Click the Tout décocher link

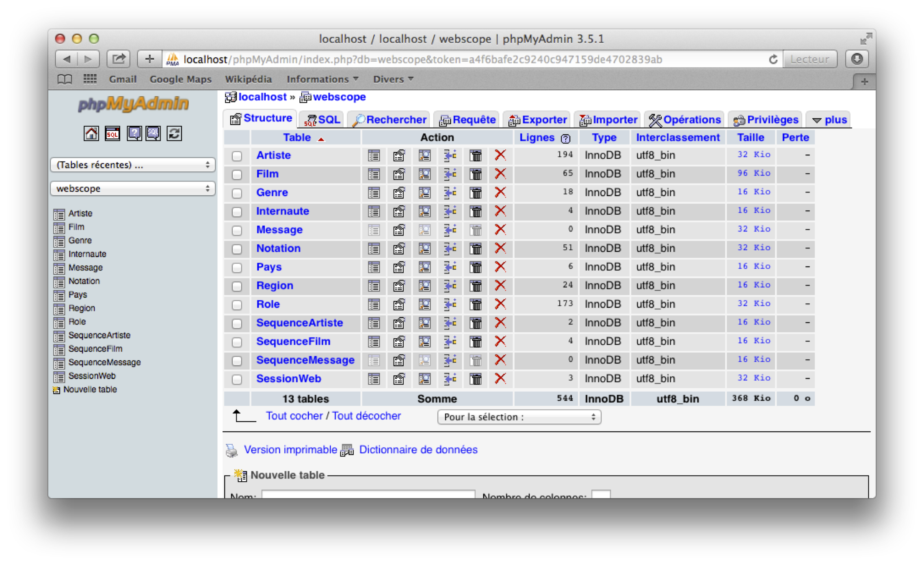[366, 416]
